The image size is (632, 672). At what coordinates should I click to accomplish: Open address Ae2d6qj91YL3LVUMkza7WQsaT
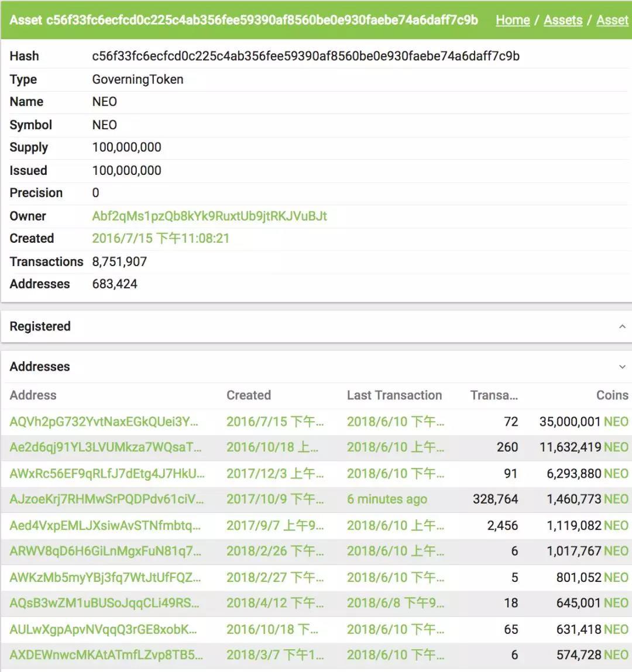[105, 447]
